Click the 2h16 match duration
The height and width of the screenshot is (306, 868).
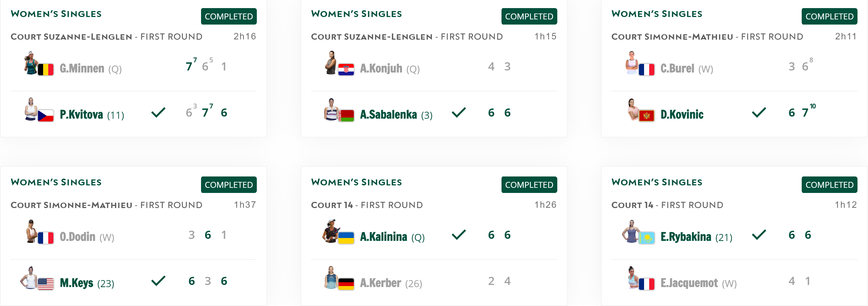tap(245, 36)
